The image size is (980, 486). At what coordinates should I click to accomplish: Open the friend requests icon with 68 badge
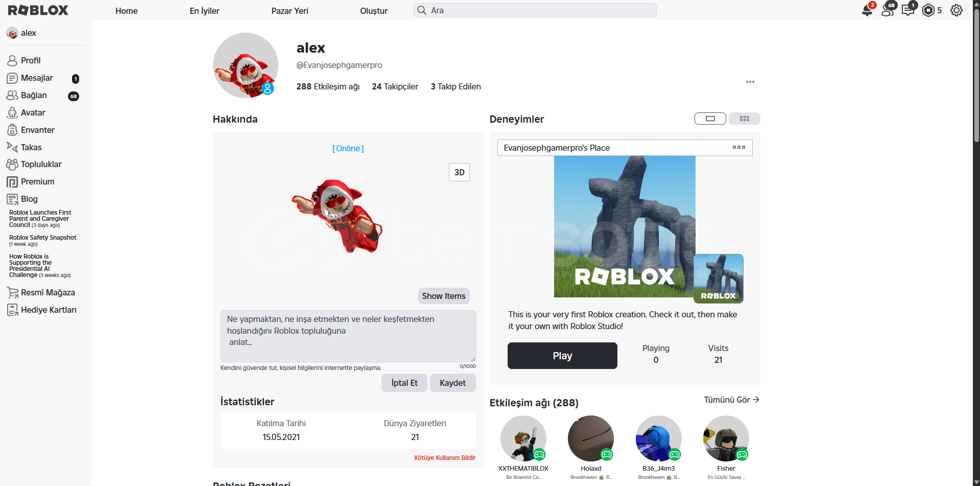[888, 10]
